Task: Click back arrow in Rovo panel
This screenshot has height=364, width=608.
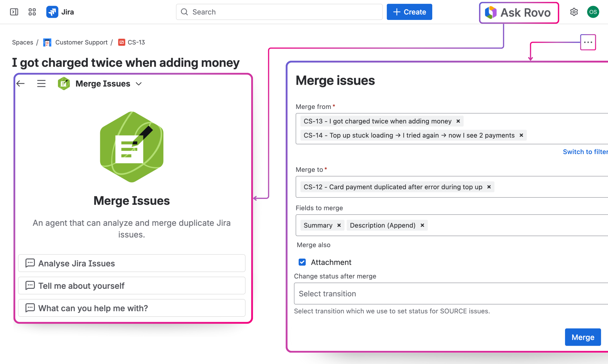Action: [x=21, y=84]
